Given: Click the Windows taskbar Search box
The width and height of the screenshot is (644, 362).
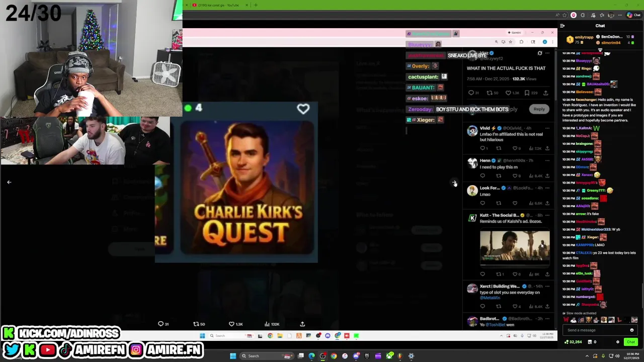Looking at the screenshot, I should tap(267, 356).
